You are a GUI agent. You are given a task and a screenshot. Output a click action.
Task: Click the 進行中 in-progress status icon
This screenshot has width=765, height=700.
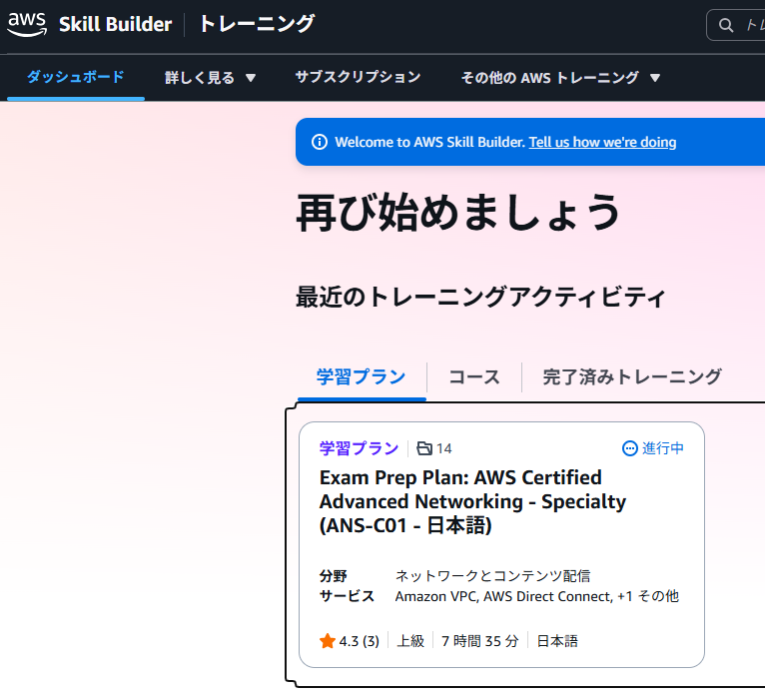(630, 447)
